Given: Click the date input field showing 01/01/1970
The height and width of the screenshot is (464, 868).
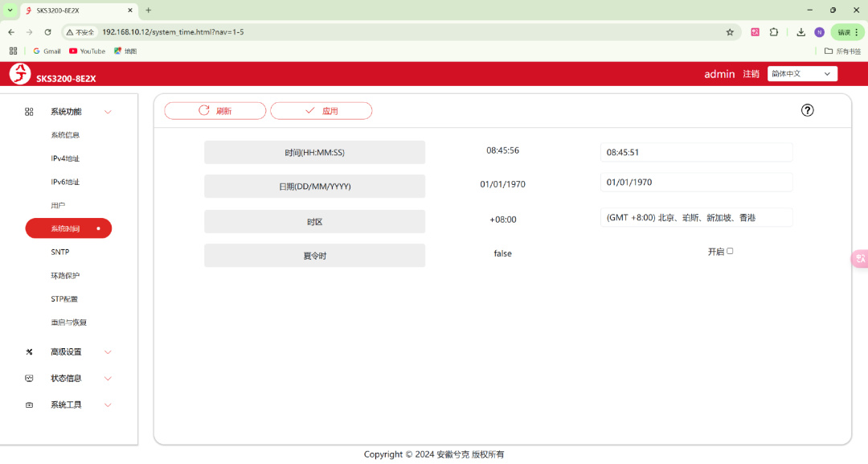Looking at the screenshot, I should pos(696,183).
